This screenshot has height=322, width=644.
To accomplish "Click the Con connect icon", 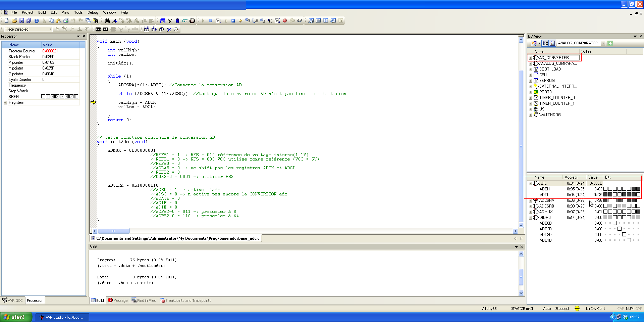I will [x=98, y=29].
